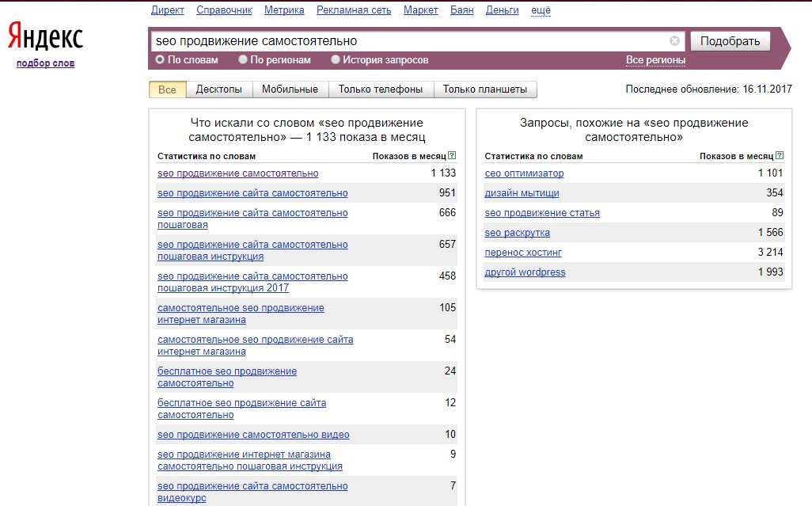This screenshot has height=506, width=812.
Task: Clear the search query using the X icon
Action: (674, 40)
